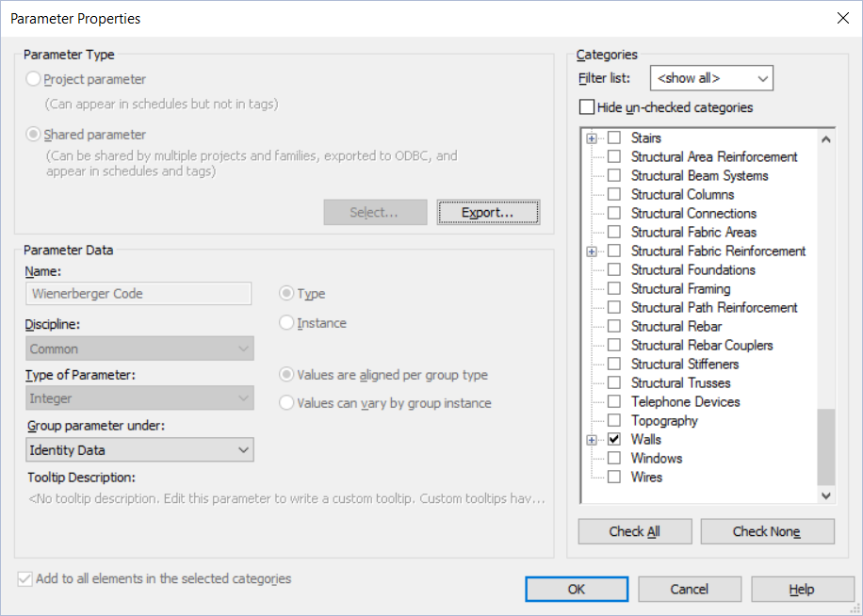Enable the Windows category checkbox
Viewport: 863px width, 616px height.
pos(613,458)
